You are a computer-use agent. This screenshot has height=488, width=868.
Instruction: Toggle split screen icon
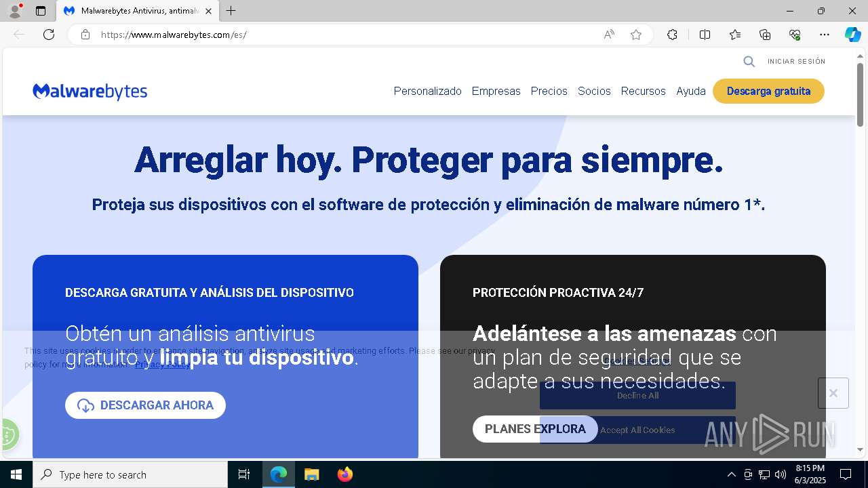pyautogui.click(x=705, y=35)
